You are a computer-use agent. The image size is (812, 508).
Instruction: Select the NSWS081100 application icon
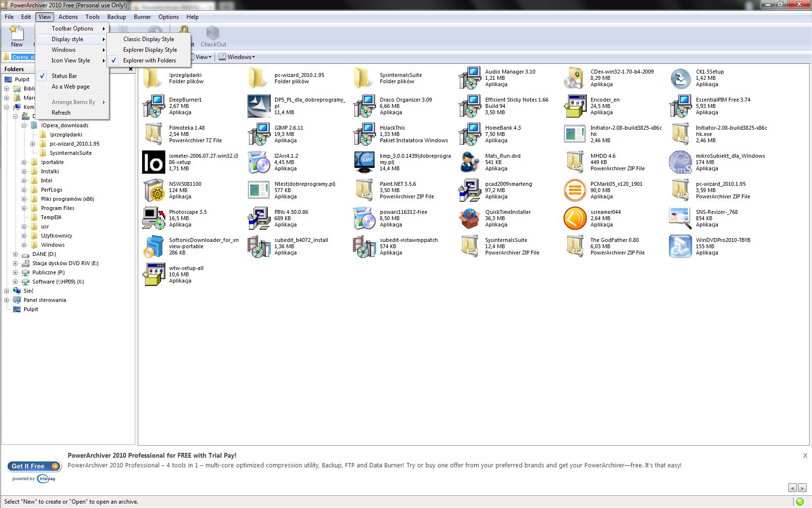154,190
